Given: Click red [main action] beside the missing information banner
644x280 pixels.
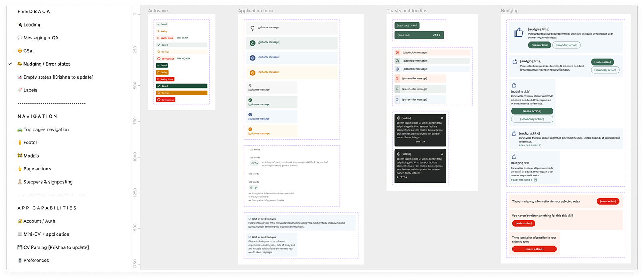Looking at the screenshot, I should 608,201.
